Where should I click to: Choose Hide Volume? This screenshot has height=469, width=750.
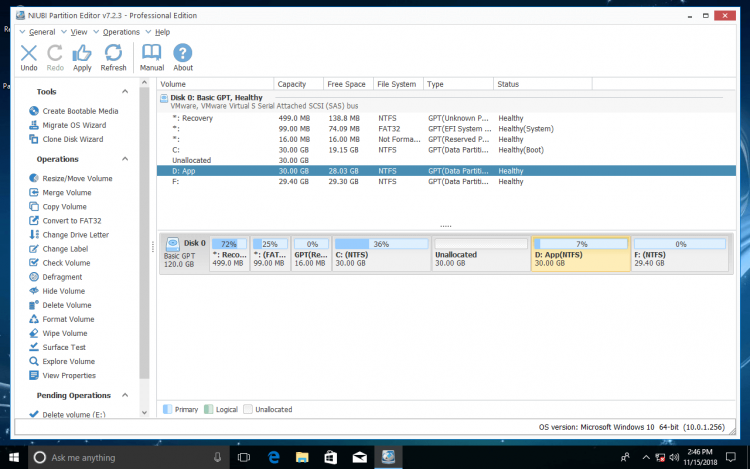pos(57,291)
